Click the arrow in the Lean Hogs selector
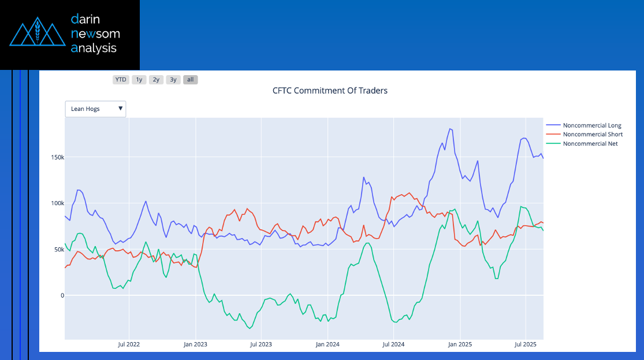 click(120, 109)
